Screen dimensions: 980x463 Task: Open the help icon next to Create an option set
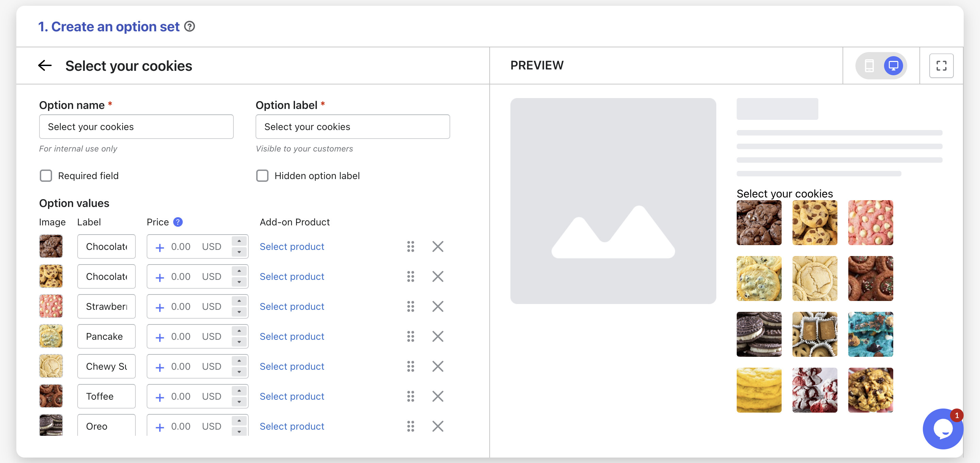coord(190,27)
